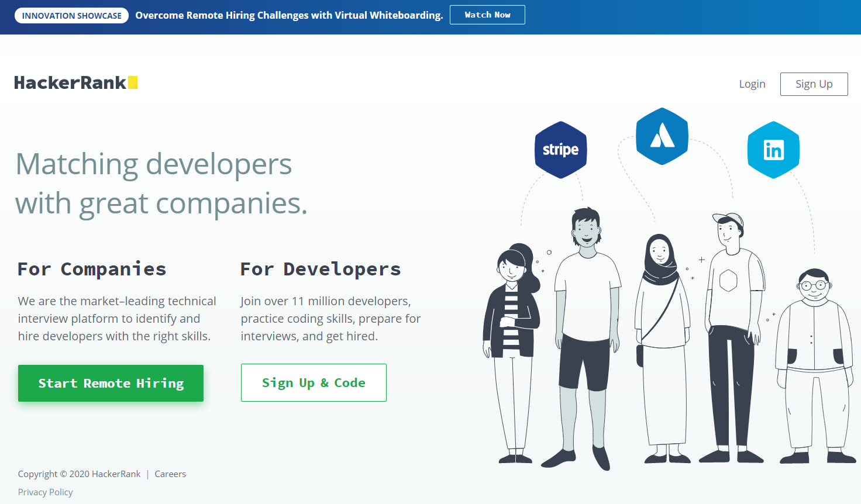The width and height of the screenshot is (861, 504).
Task: Click the Join over 11 million developers paragraph
Action: tap(330, 319)
